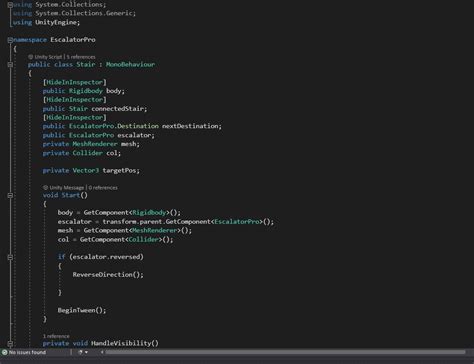The image size is (474, 364).
Task: Collapse the public class Stair block
Action: [10, 65]
